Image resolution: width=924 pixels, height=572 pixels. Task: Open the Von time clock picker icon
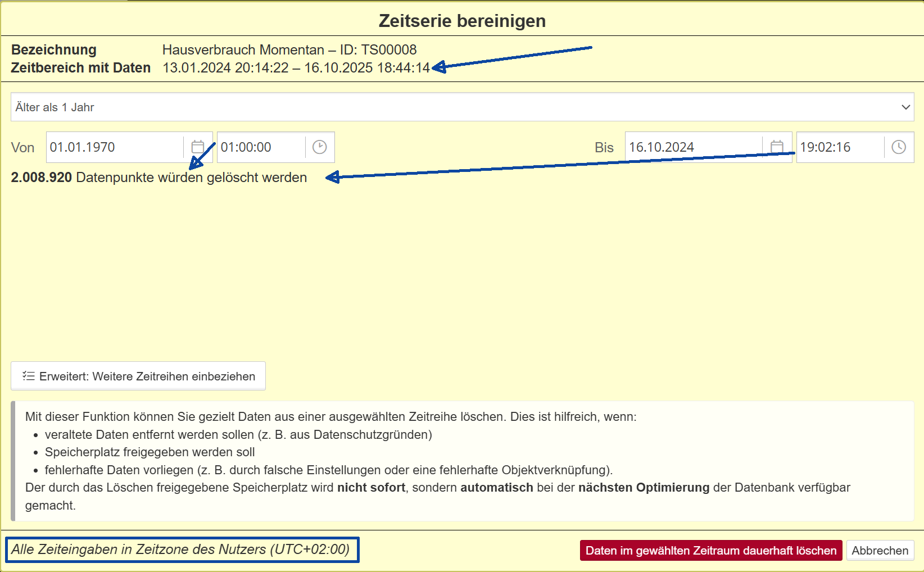coord(319,147)
